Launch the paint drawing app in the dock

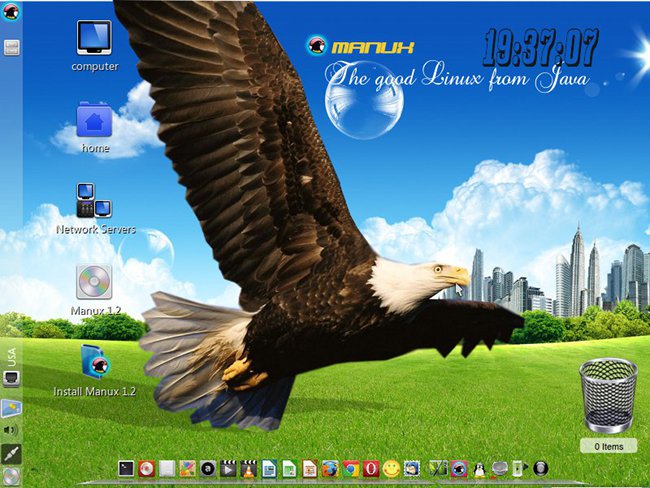coord(187,469)
